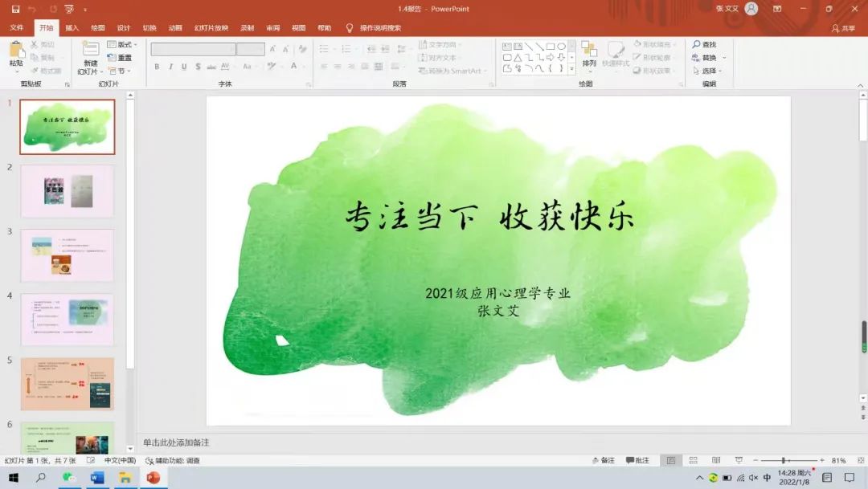Screen dimensions: 868x489
Task: Select the oval shape in Drawing gallery
Action: (562, 46)
